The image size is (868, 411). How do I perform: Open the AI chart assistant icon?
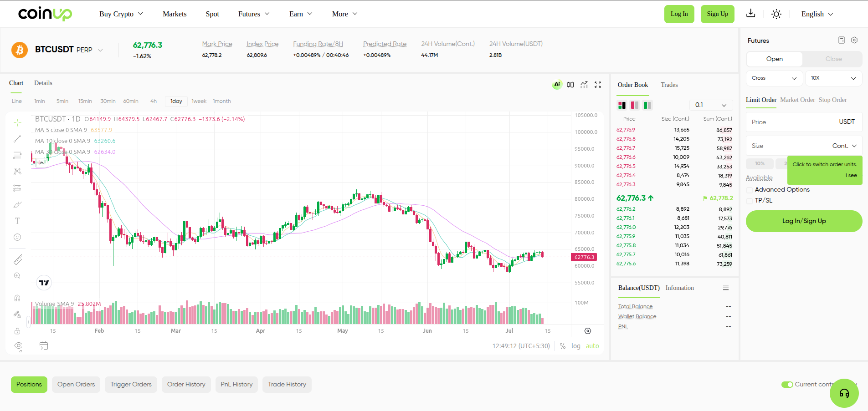pyautogui.click(x=557, y=85)
